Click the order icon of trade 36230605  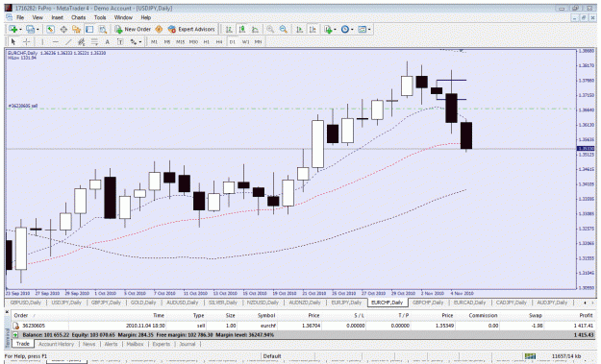[16, 326]
